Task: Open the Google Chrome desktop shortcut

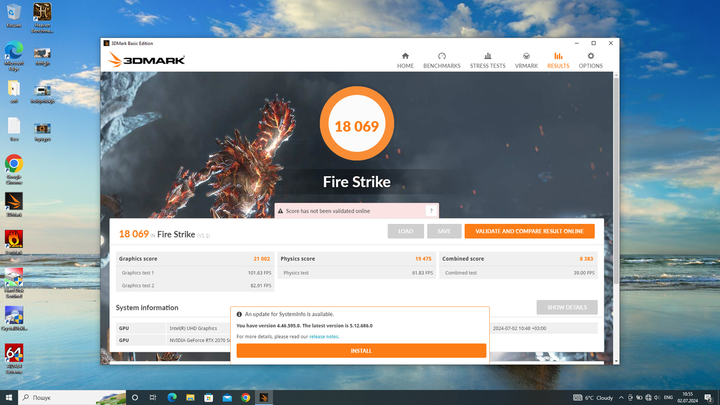Action: (x=14, y=169)
